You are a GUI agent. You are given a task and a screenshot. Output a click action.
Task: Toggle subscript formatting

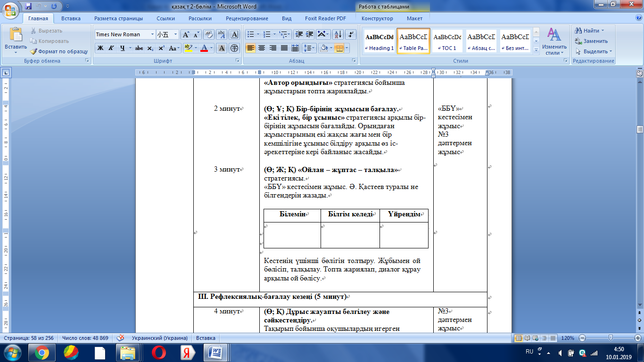pos(150,48)
